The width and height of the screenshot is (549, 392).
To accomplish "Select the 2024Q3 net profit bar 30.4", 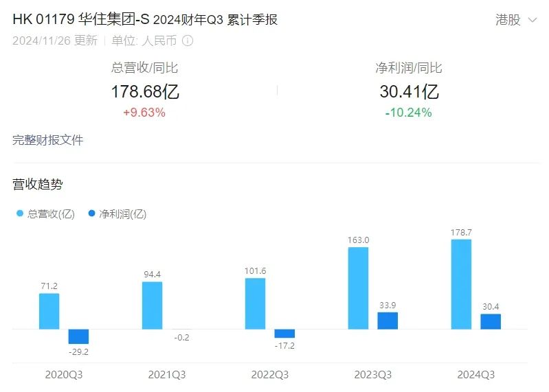I will coord(491,321).
